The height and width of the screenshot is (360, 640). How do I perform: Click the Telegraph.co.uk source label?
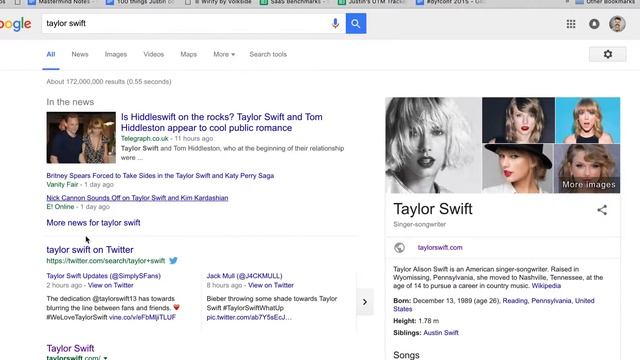[x=144, y=138]
